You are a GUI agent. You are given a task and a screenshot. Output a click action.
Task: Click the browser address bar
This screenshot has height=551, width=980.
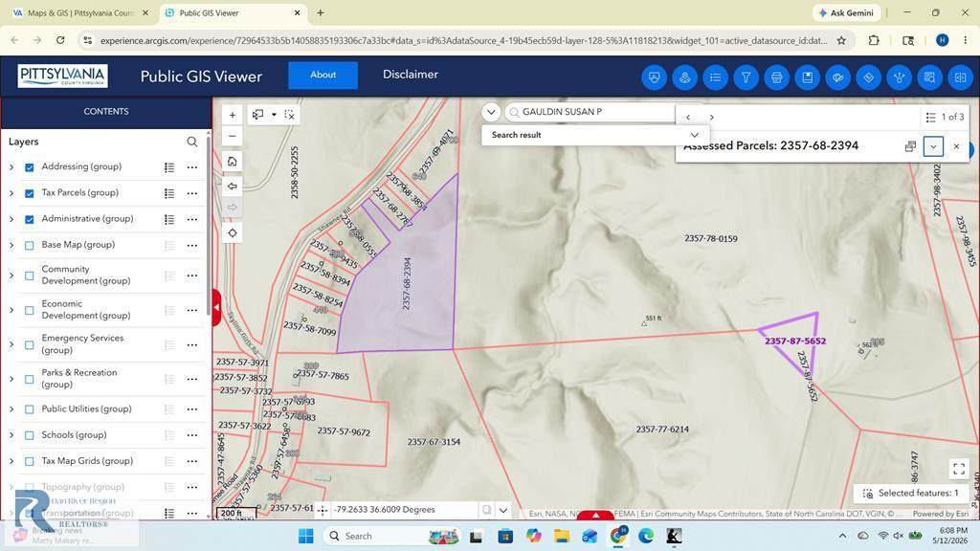point(463,40)
